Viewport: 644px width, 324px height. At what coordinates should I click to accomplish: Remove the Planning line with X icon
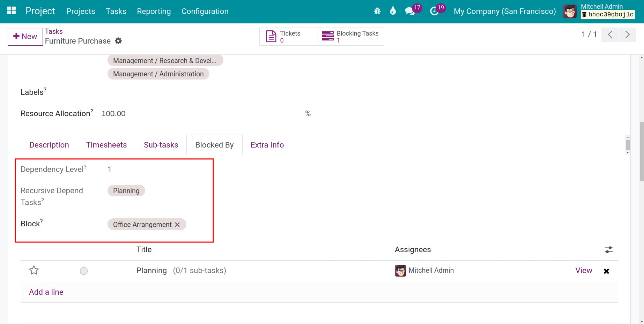pyautogui.click(x=606, y=271)
